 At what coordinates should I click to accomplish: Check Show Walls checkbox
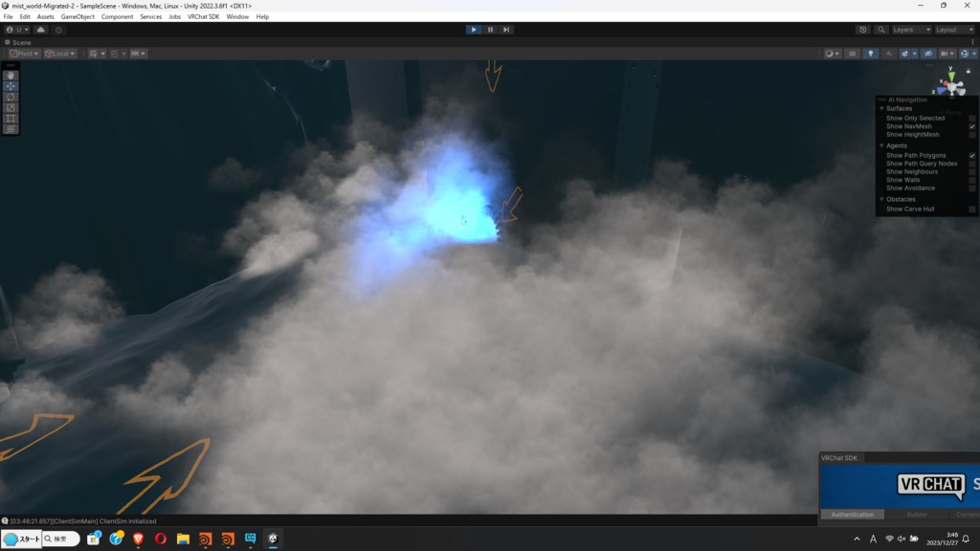click(972, 180)
